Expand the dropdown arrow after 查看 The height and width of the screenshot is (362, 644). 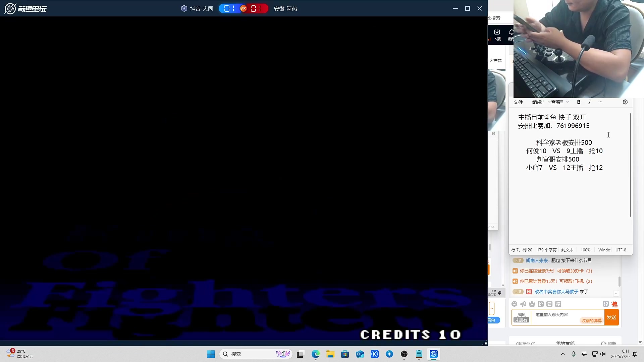pyautogui.click(x=568, y=102)
